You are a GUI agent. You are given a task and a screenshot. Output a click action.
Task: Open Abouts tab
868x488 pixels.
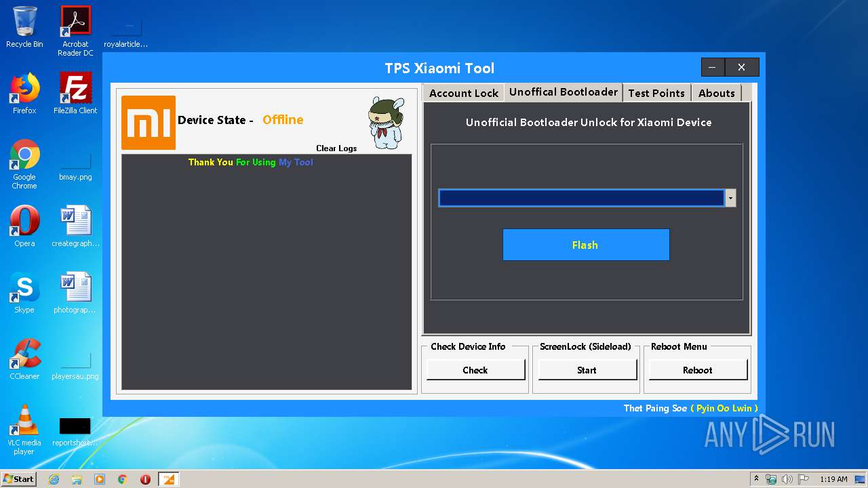click(716, 93)
